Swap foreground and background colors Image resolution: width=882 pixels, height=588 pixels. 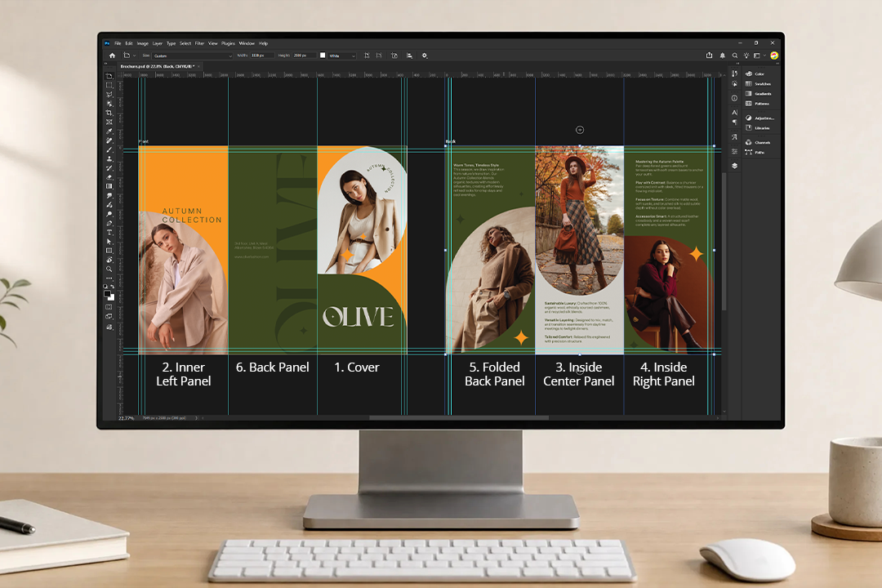click(x=113, y=287)
